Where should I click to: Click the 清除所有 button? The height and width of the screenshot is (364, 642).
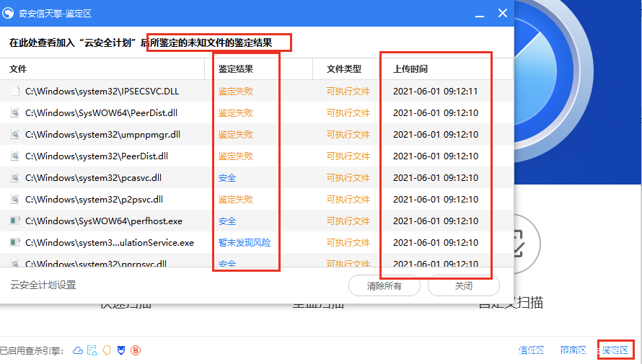coord(384,285)
